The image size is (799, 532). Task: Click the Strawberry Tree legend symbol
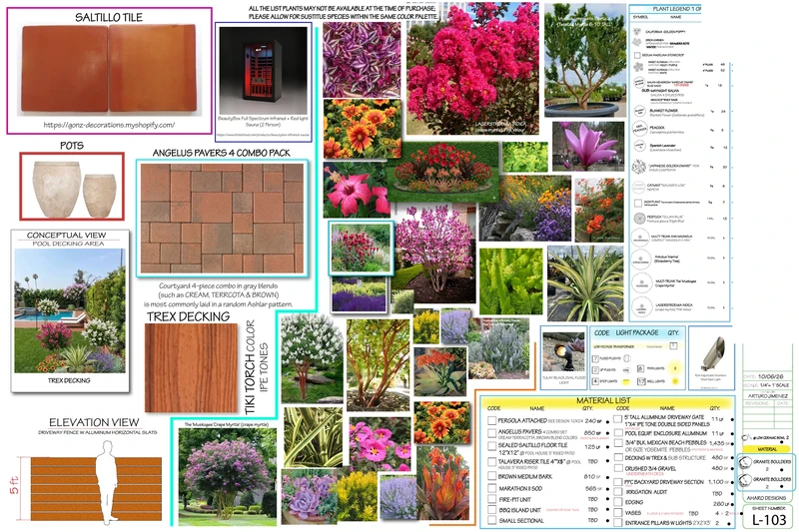pyautogui.click(x=640, y=260)
